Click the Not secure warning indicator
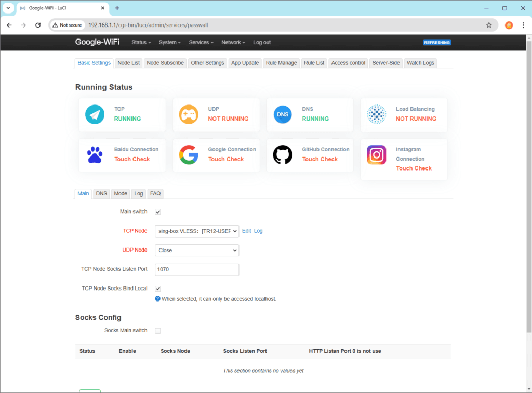 pyautogui.click(x=67, y=25)
